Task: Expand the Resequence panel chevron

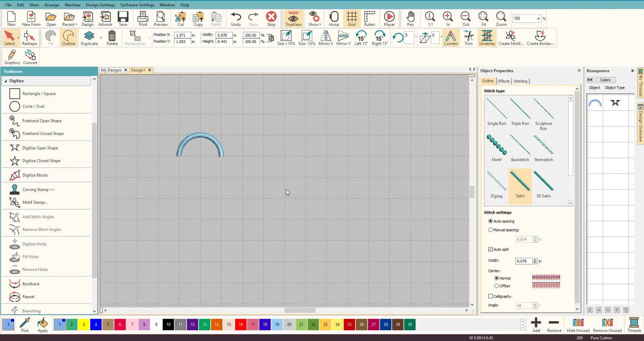Action: tap(632, 71)
